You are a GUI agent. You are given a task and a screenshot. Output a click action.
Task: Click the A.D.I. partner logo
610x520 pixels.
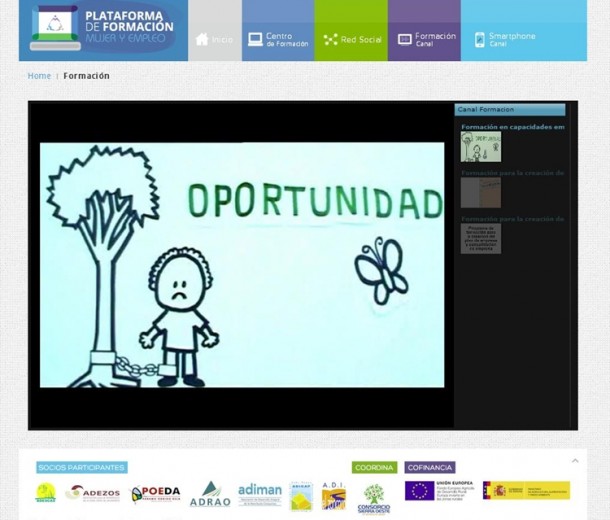click(333, 495)
